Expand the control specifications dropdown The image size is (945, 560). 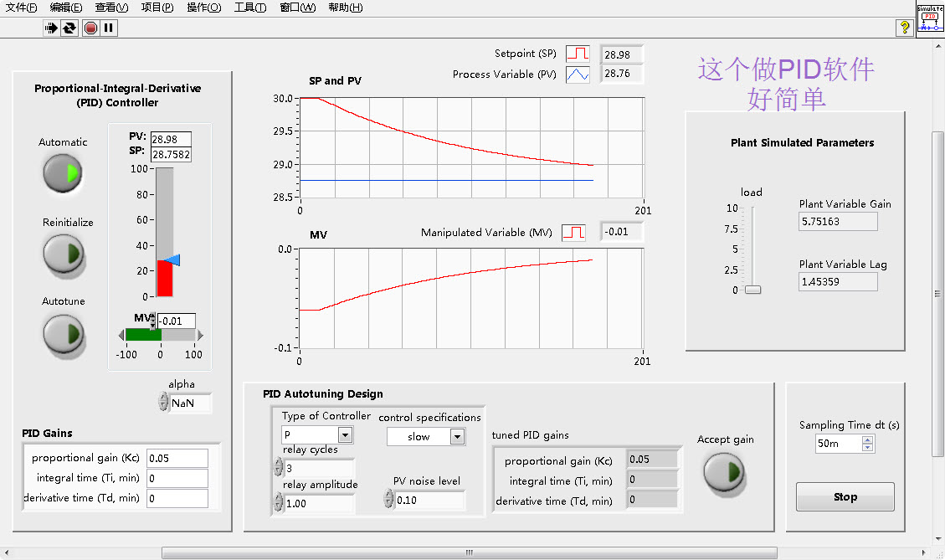click(456, 437)
